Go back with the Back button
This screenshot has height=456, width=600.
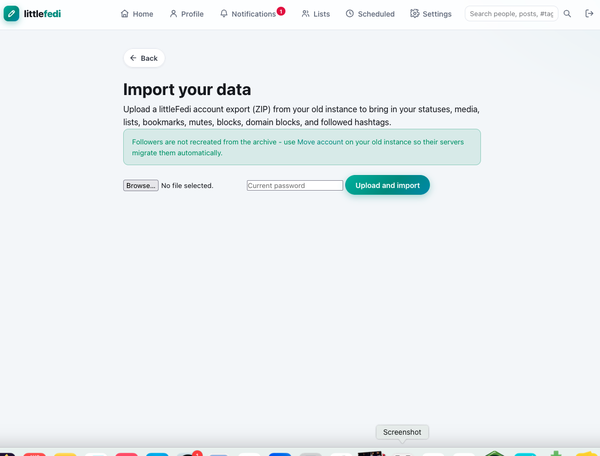[144, 58]
